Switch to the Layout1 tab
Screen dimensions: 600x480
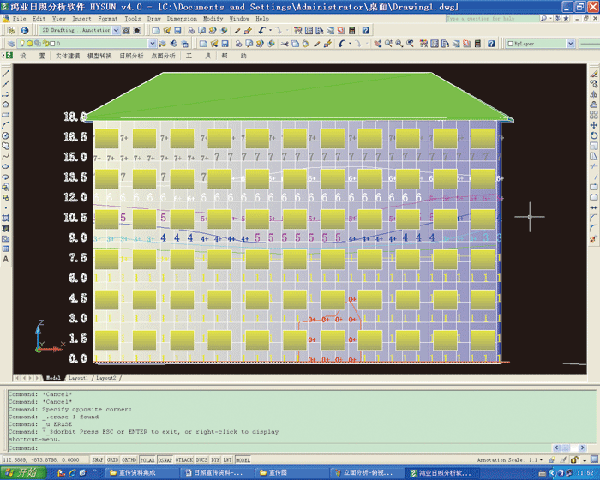tap(80, 379)
